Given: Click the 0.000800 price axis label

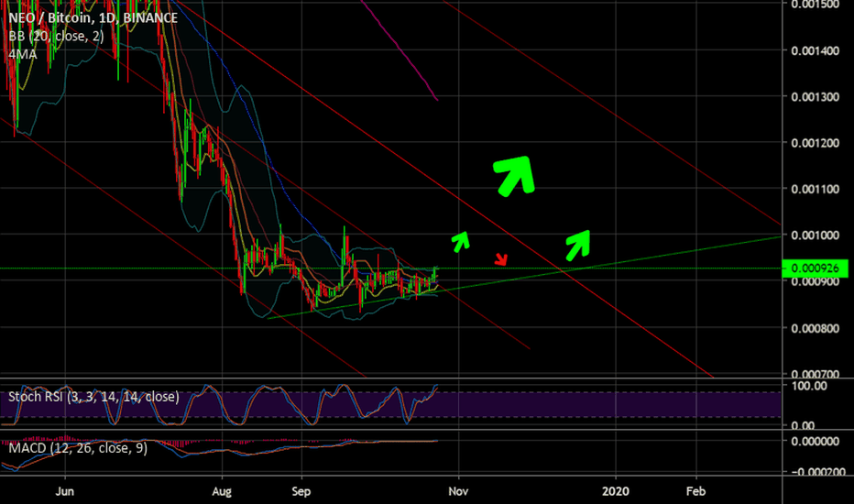Looking at the screenshot, I should point(816,328).
